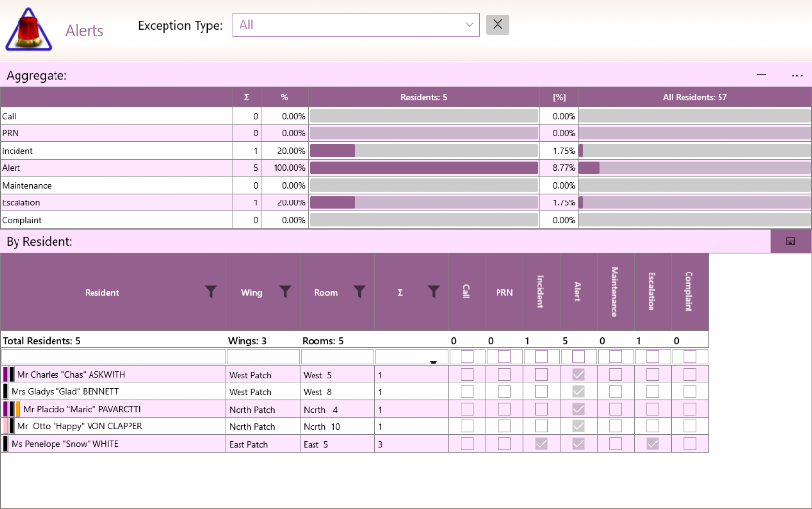Open the Wing column filter funnel
The height and width of the screenshot is (509, 812).
tap(285, 292)
